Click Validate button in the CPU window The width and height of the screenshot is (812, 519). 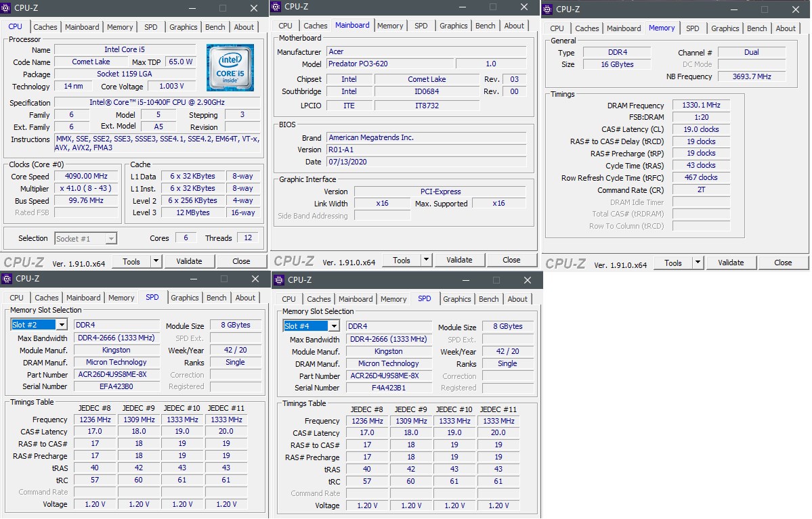(x=189, y=261)
